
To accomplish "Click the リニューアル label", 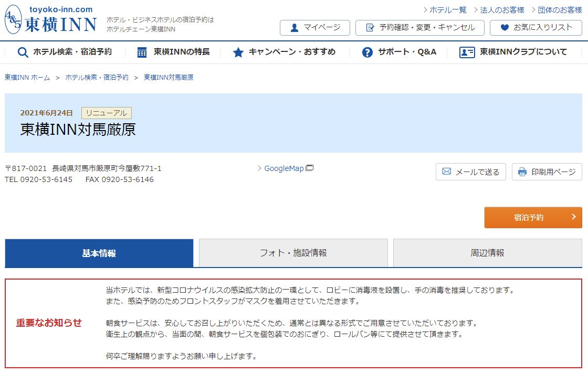I will [107, 113].
